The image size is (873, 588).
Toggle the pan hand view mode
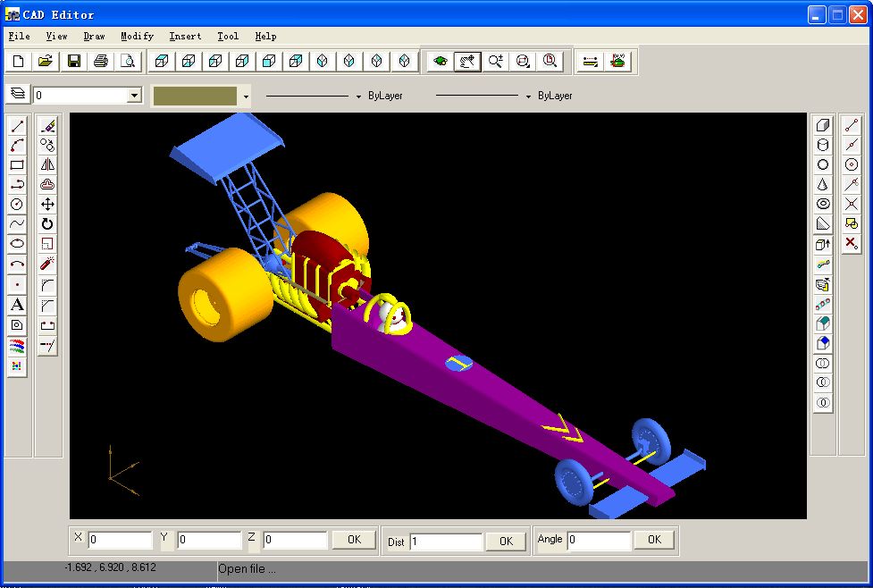click(467, 61)
